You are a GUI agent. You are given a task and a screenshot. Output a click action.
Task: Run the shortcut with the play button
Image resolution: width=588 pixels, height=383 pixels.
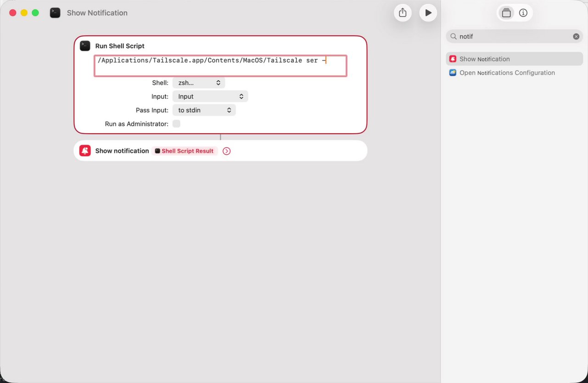coord(428,13)
